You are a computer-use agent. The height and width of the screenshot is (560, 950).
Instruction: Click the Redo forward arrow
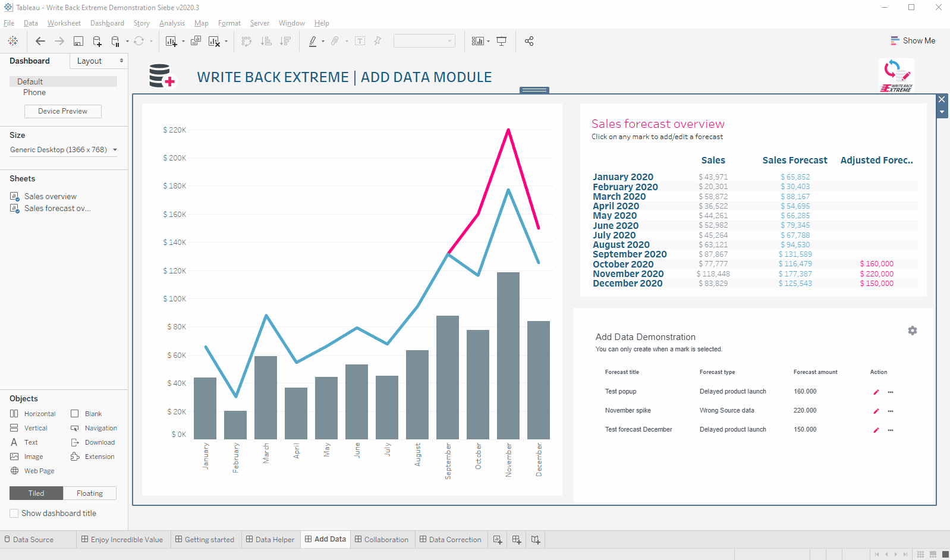click(x=59, y=41)
